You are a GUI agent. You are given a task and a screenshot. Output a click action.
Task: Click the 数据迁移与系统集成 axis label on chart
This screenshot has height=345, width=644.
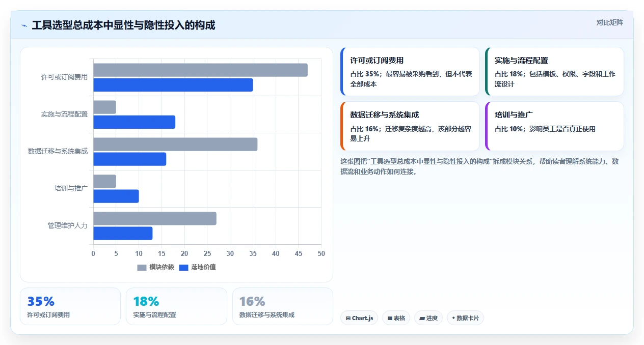(x=58, y=152)
